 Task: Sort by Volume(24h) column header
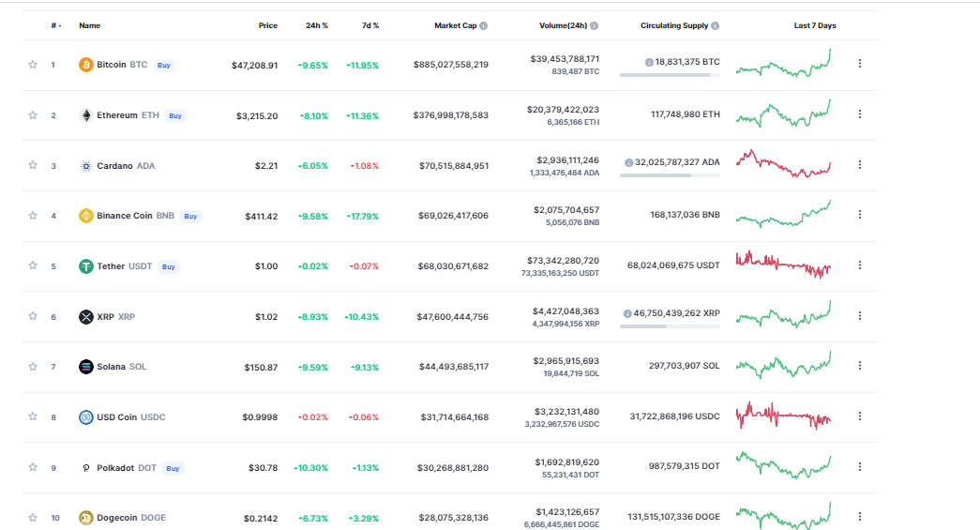[x=563, y=25]
